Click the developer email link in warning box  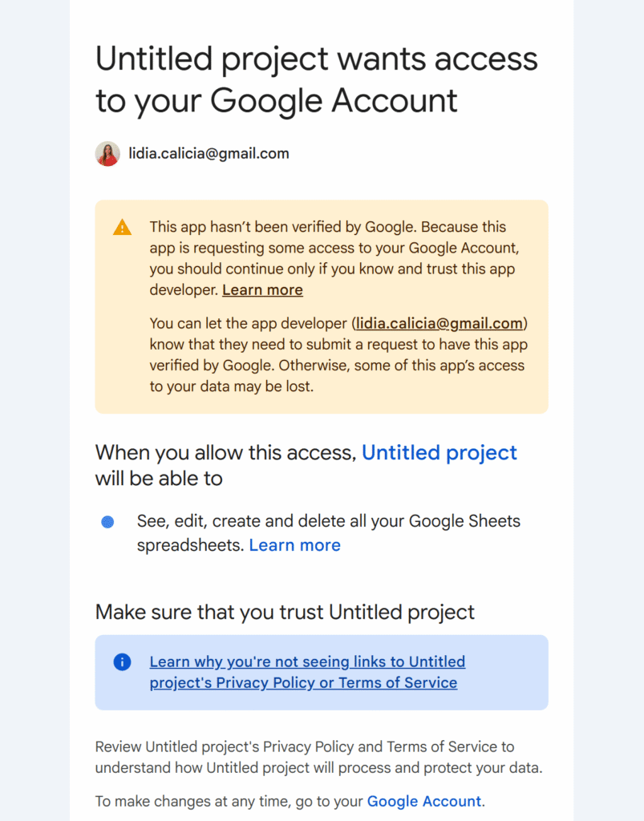(439, 324)
